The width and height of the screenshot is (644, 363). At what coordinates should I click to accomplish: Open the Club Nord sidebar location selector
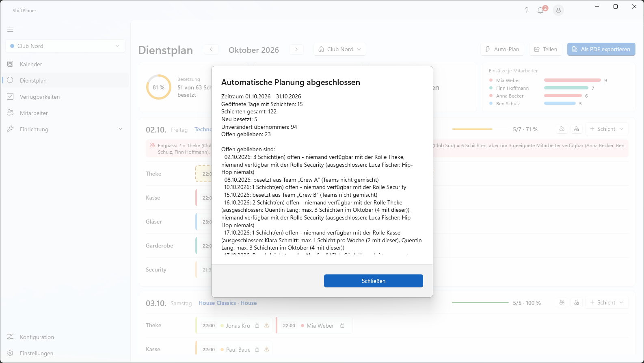tap(65, 46)
